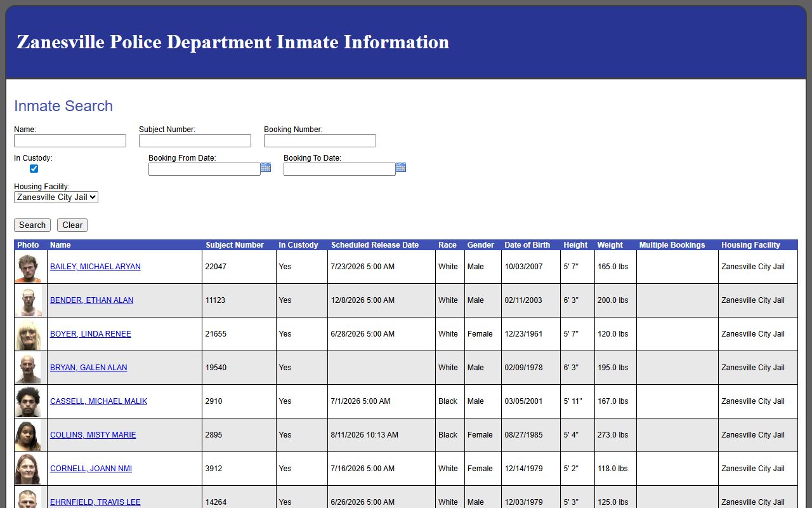Viewport: 812px width, 508px height.
Task: Click the Date of Birth column header
Action: (x=527, y=245)
